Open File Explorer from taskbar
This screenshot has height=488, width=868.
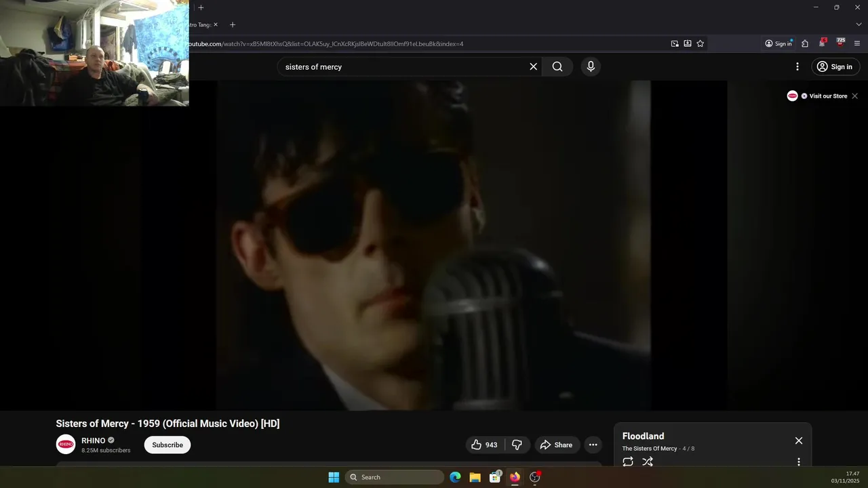[x=475, y=477]
